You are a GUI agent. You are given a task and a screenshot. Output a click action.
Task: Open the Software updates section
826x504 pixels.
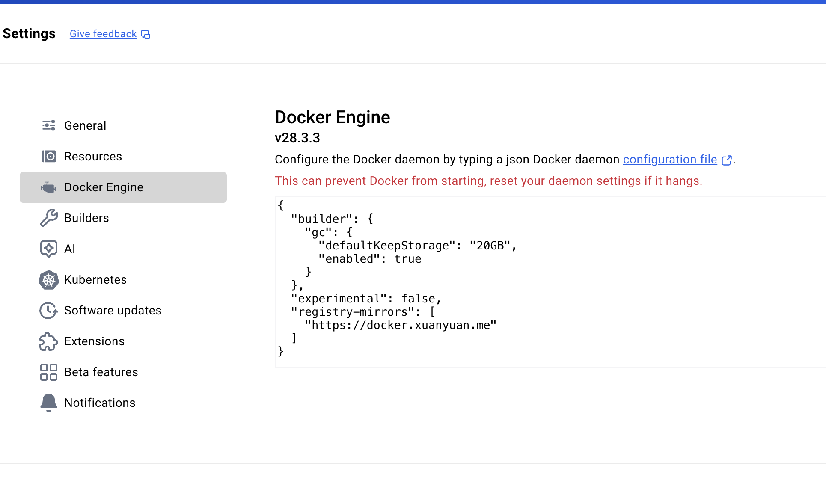coord(123,311)
